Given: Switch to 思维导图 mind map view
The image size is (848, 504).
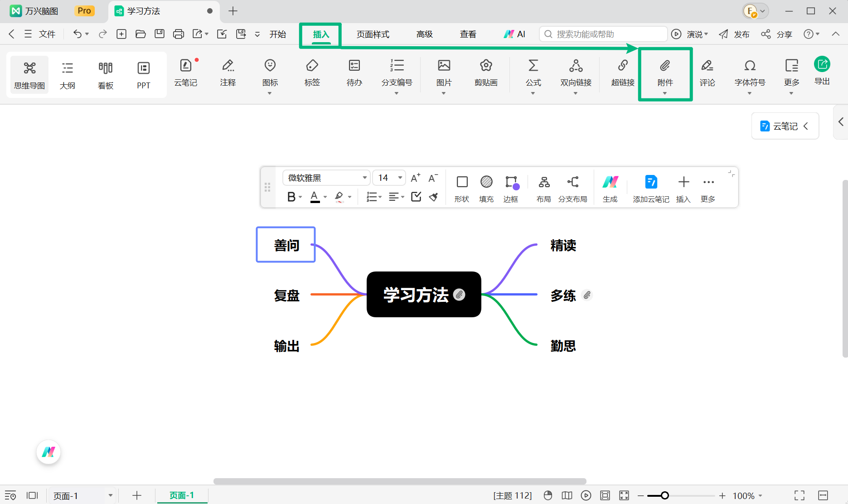Looking at the screenshot, I should (x=29, y=75).
